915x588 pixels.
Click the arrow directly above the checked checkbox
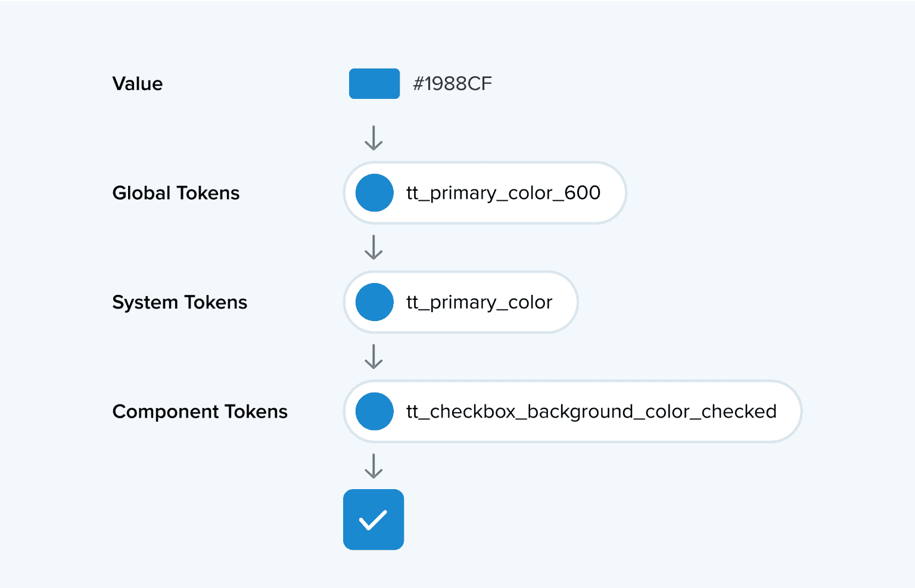[x=374, y=466]
